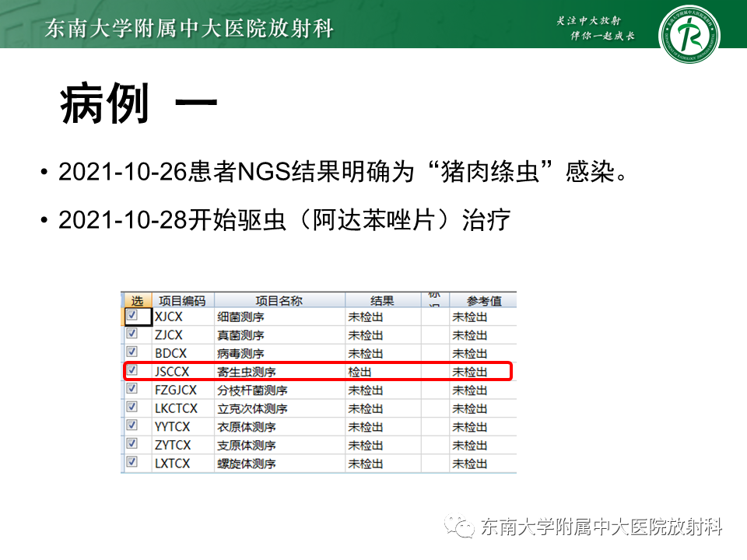The width and height of the screenshot is (747, 560).
Task: Toggle the ZYTCX row checkbox
Action: pos(132,443)
